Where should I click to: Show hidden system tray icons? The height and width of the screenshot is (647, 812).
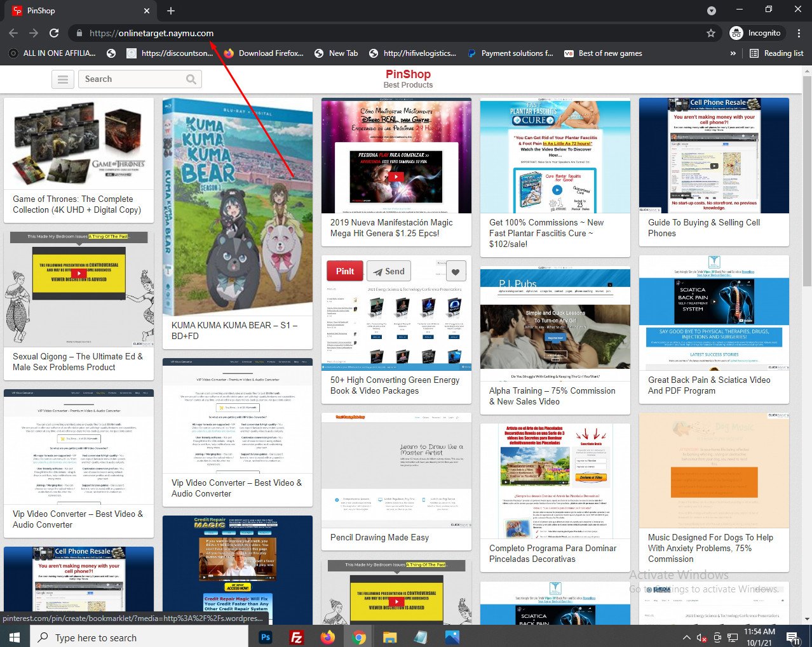[x=686, y=637]
